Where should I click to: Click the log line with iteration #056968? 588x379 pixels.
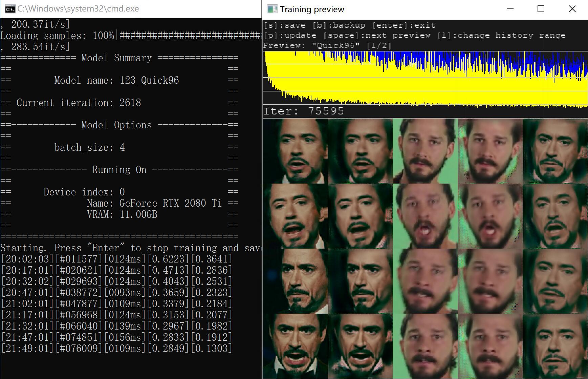[x=116, y=315]
